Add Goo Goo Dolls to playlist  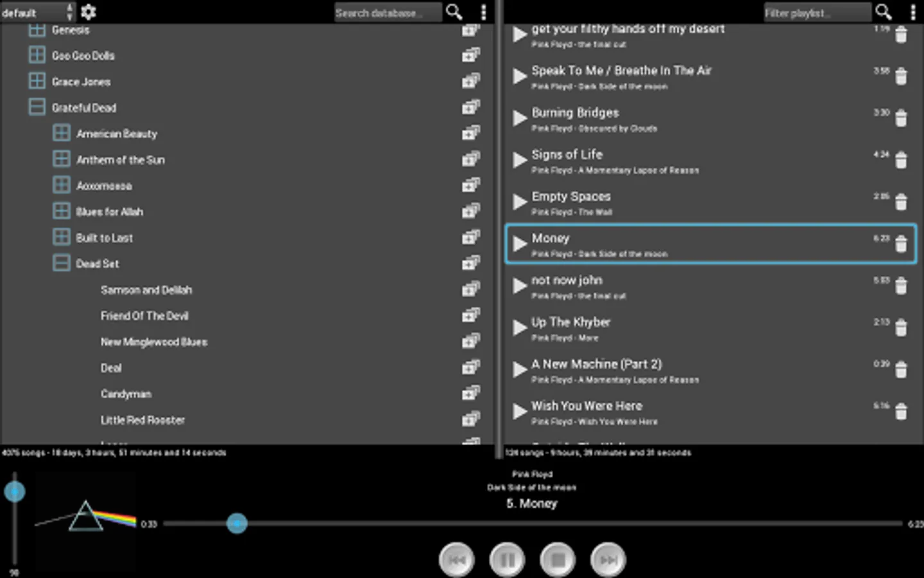click(471, 55)
